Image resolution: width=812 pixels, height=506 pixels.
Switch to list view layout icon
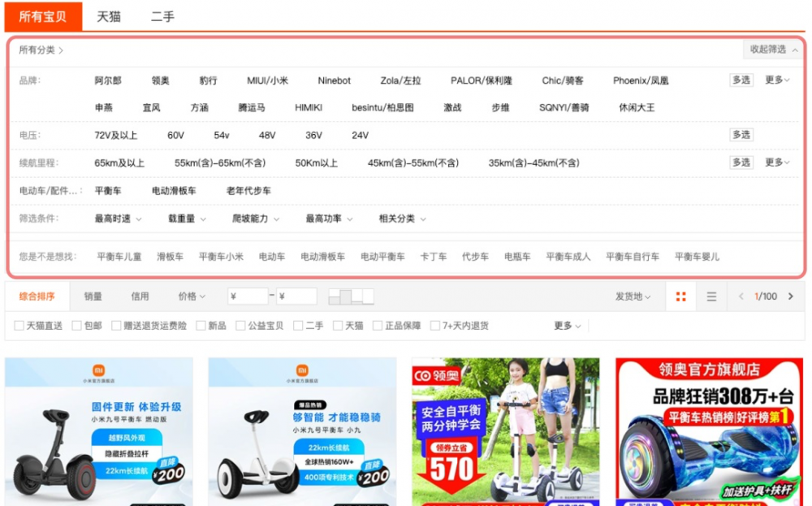click(711, 296)
